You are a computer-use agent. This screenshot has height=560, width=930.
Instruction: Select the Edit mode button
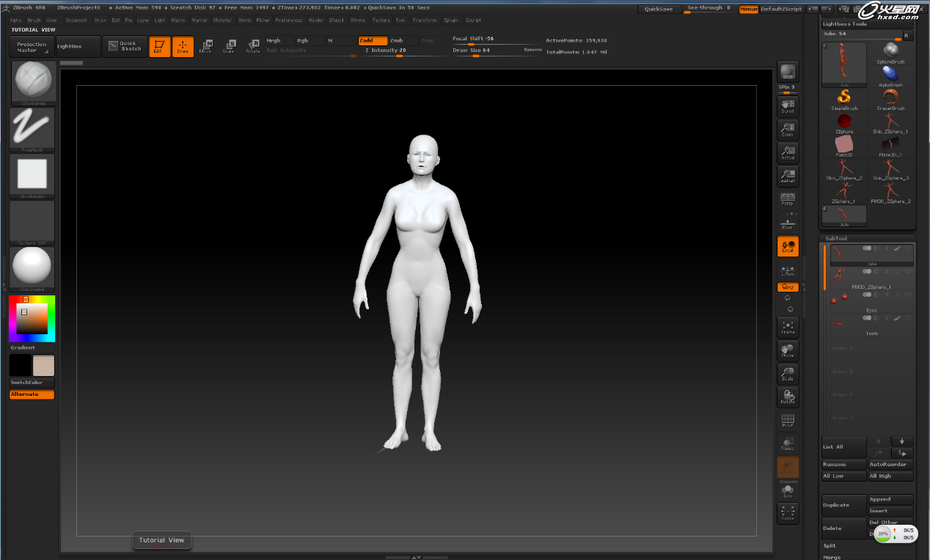click(160, 47)
